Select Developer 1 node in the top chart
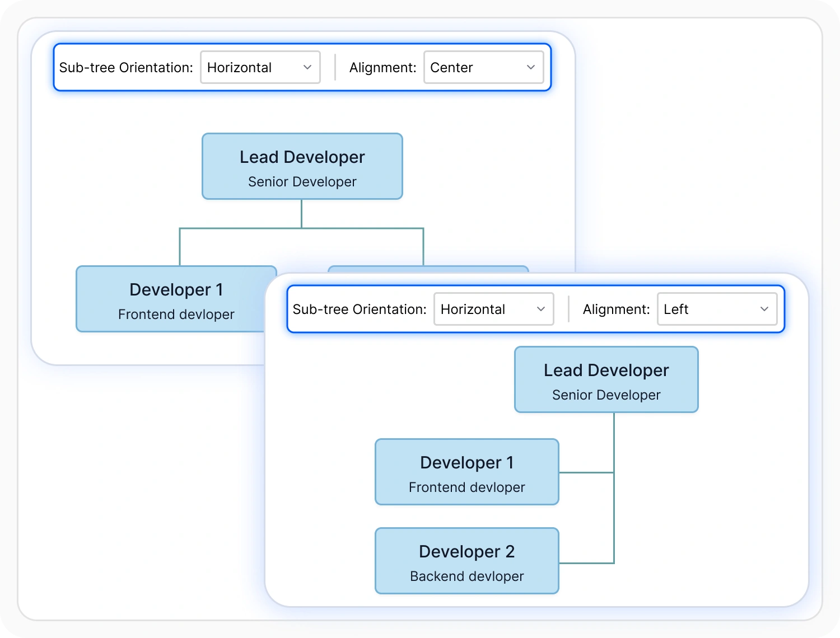 [x=176, y=299]
